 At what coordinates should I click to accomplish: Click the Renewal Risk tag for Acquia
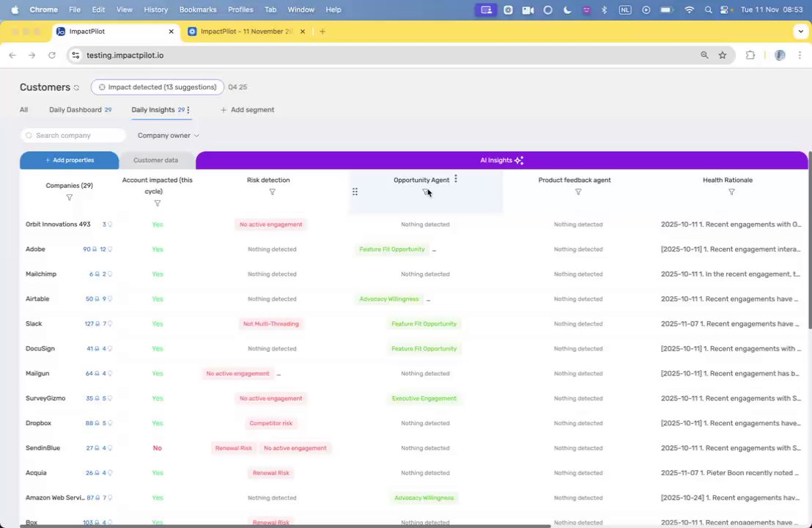(271, 473)
